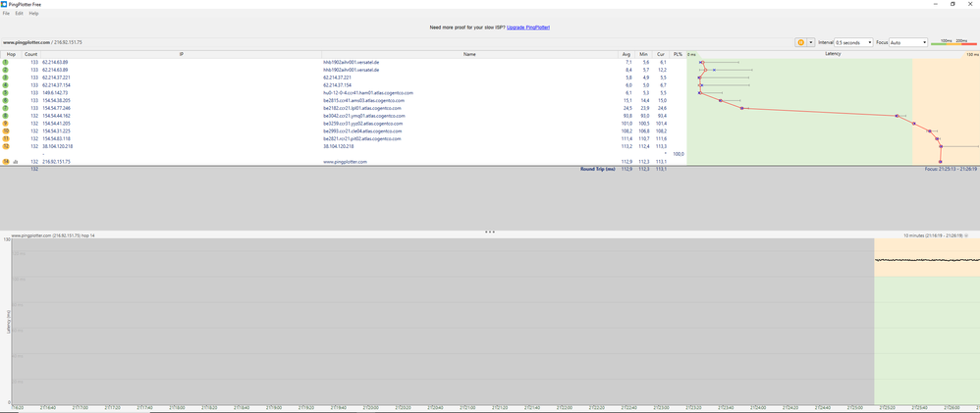This screenshot has width=980, height=413.
Task: Pause the trace with the orange button
Action: click(x=800, y=42)
